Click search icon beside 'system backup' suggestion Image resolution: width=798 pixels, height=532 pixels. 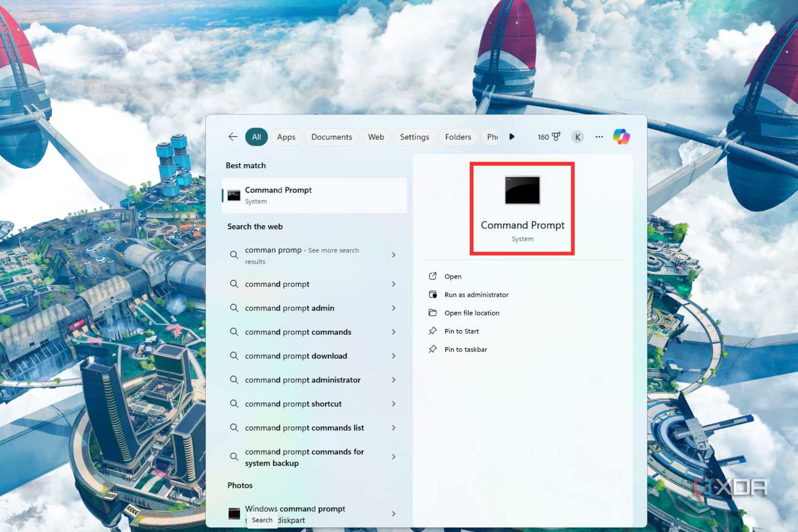pos(234,457)
